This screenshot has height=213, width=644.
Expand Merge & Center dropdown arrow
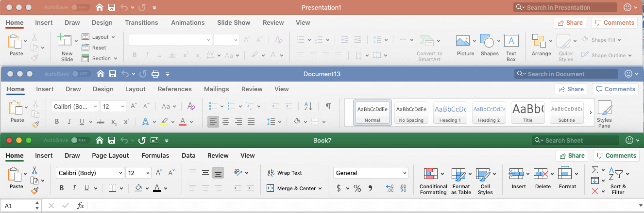(320, 188)
